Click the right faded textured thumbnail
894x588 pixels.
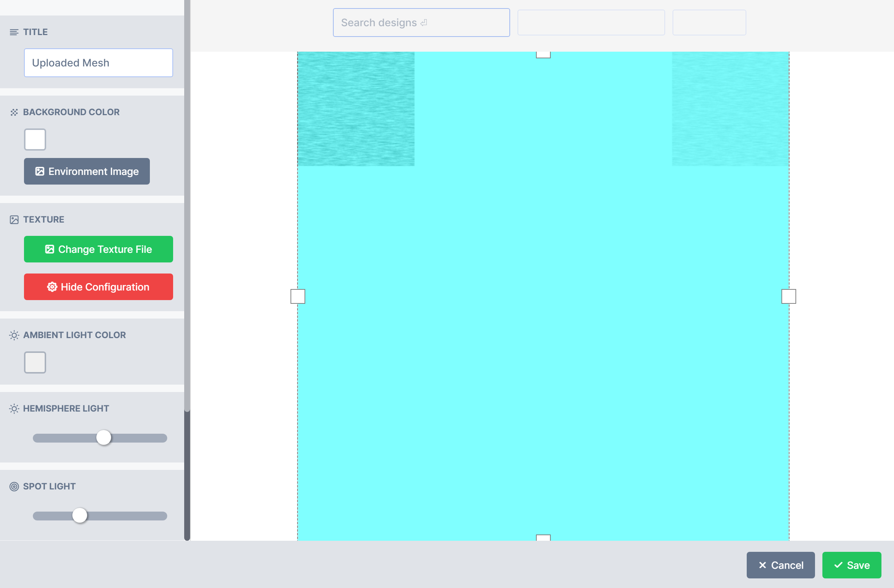click(730, 109)
